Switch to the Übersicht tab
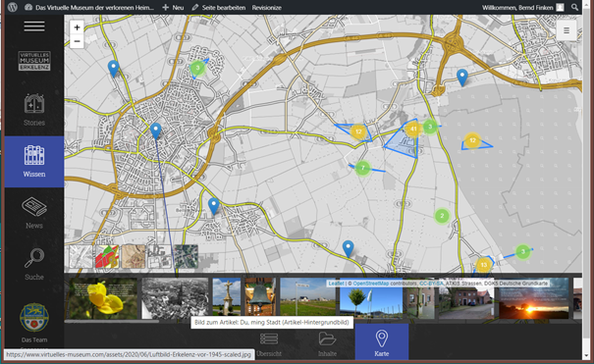 coord(269,344)
